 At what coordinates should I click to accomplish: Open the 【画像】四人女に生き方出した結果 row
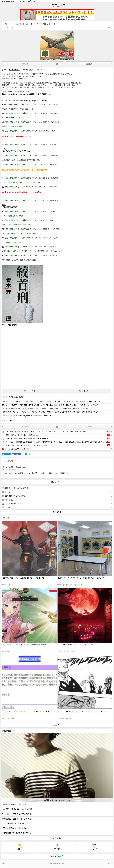click(x=57, y=435)
